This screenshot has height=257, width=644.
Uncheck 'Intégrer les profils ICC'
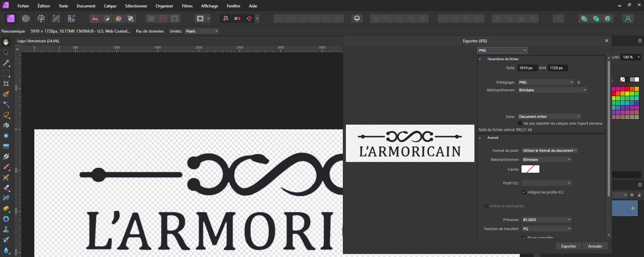pos(524,192)
